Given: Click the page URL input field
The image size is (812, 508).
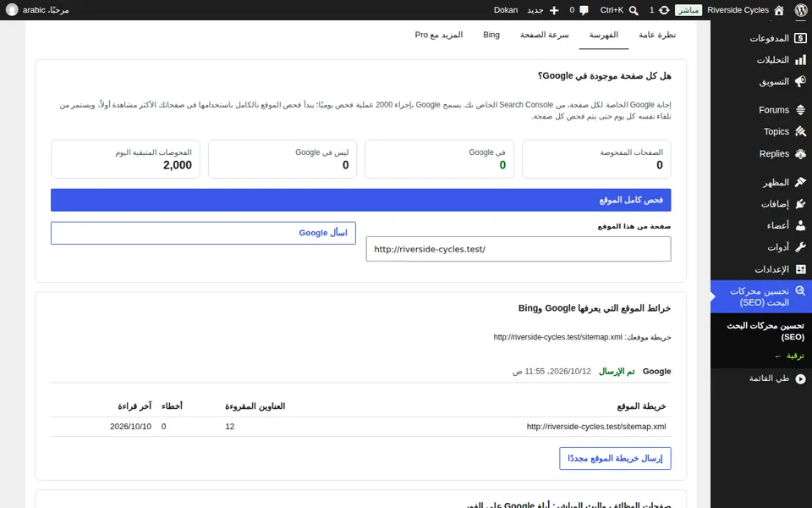Looking at the screenshot, I should [x=518, y=249].
